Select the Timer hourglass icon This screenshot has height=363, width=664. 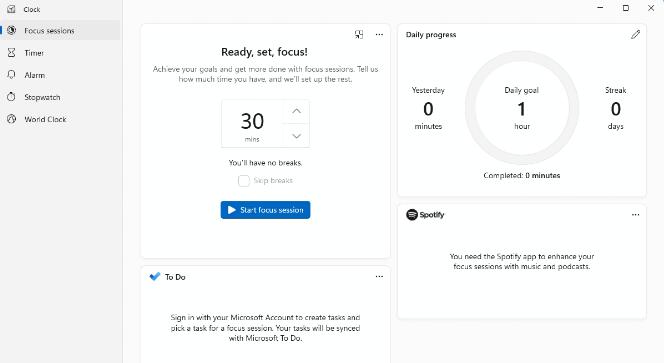point(11,53)
